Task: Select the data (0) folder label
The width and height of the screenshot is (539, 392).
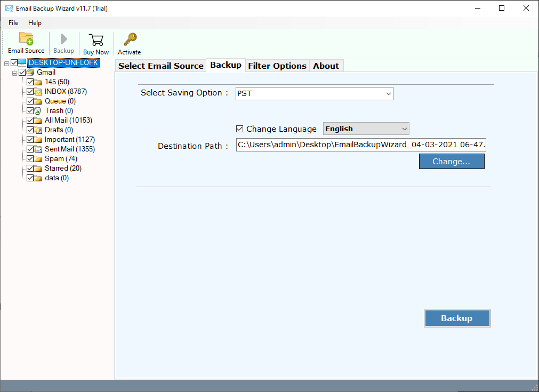Action: point(57,178)
